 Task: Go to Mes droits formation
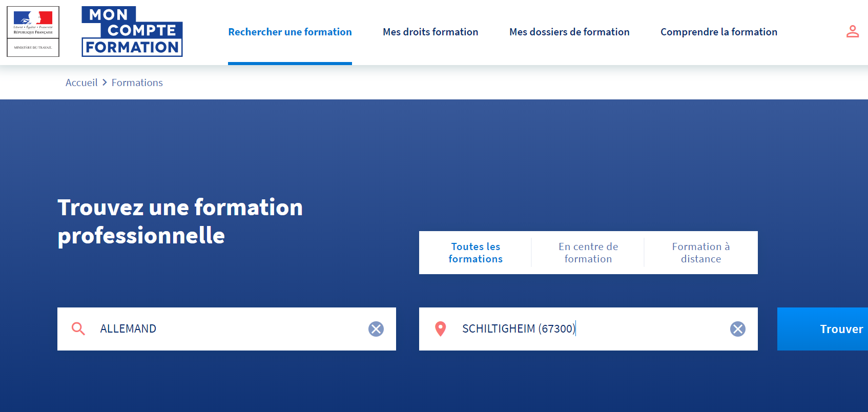(430, 32)
